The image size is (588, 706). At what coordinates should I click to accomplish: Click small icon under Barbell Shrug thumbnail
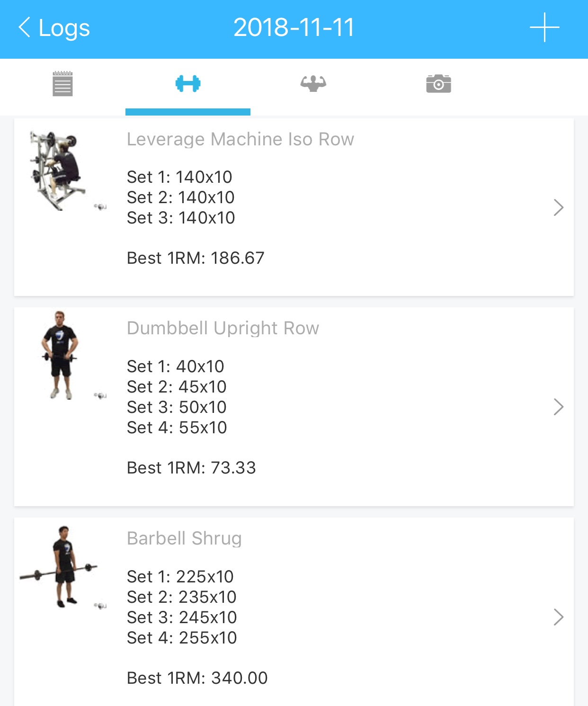click(100, 606)
